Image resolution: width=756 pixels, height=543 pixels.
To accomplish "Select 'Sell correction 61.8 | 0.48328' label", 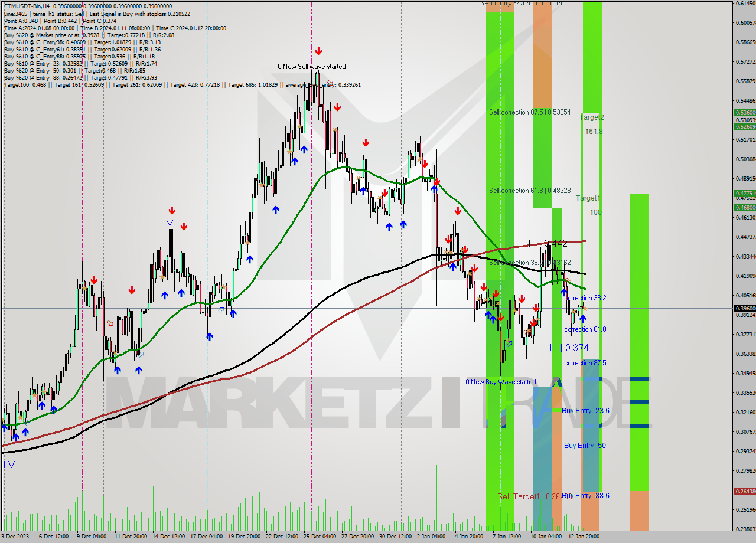I will (x=530, y=191).
